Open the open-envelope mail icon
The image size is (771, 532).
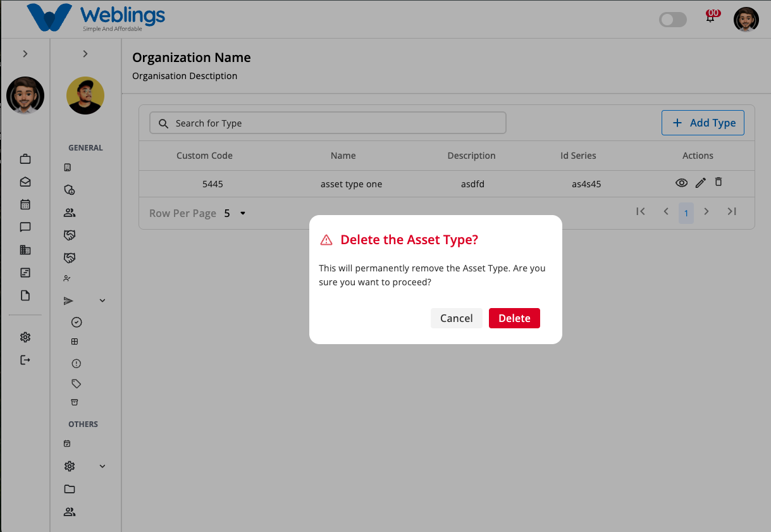tap(25, 182)
